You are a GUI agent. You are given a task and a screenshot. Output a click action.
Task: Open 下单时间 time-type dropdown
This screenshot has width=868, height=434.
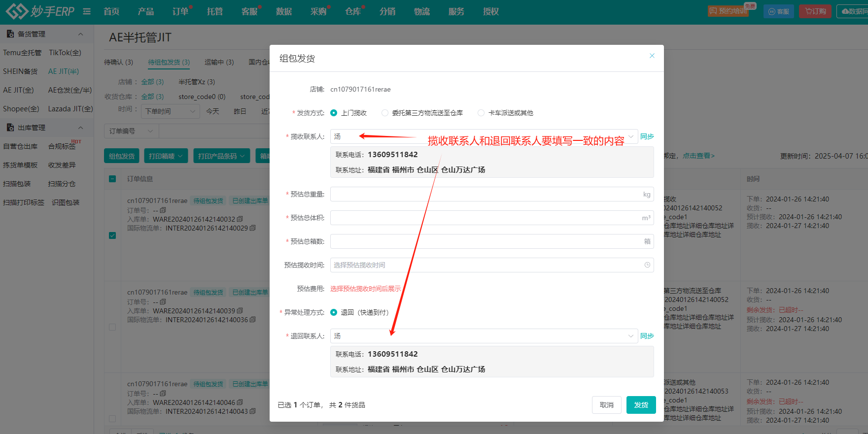click(170, 111)
